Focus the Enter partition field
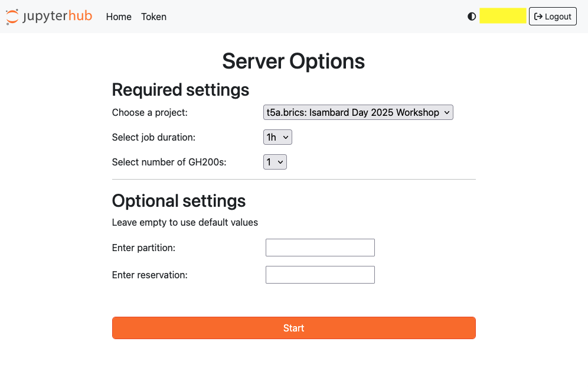Viewport: 588px width, 387px height. coord(320,248)
